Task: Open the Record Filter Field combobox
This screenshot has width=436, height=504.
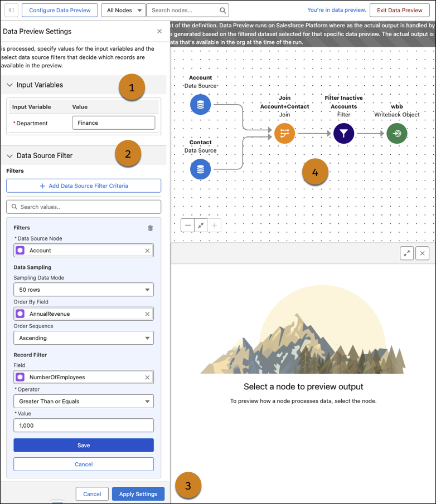Action: pyautogui.click(x=84, y=377)
